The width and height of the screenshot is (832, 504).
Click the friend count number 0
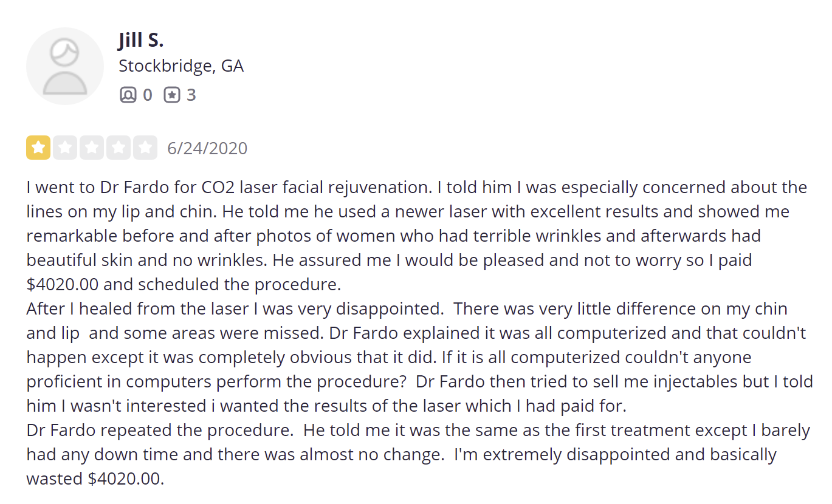click(148, 95)
